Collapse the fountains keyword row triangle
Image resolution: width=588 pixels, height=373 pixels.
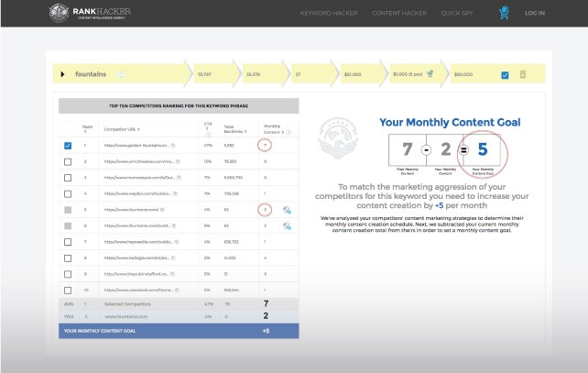[x=62, y=74]
